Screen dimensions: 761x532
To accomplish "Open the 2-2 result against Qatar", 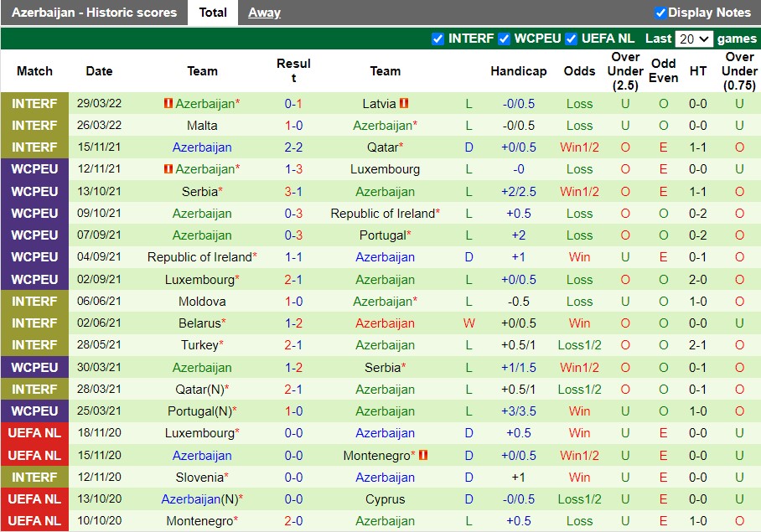I will point(293,147).
